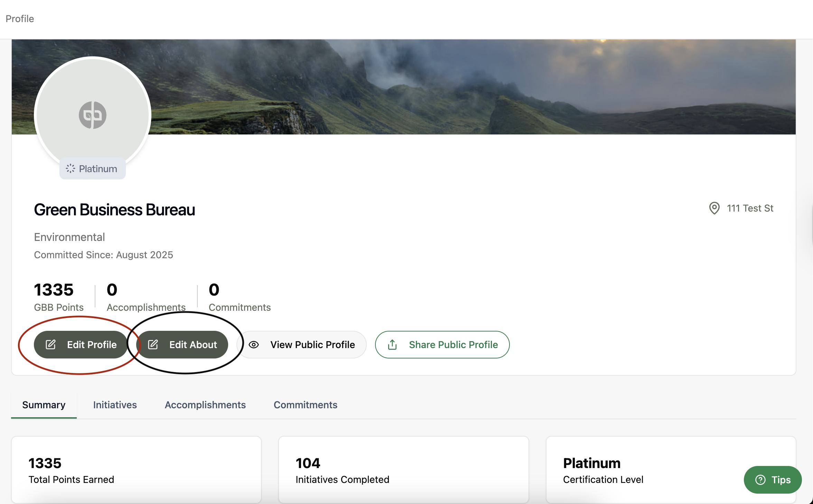Open the Initiatives tab
The width and height of the screenshot is (813, 504).
coord(115,405)
